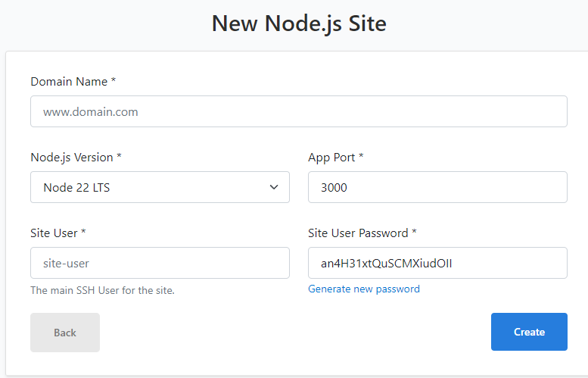Select the Site User Password field
This screenshot has width=588, height=378.
tap(437, 263)
